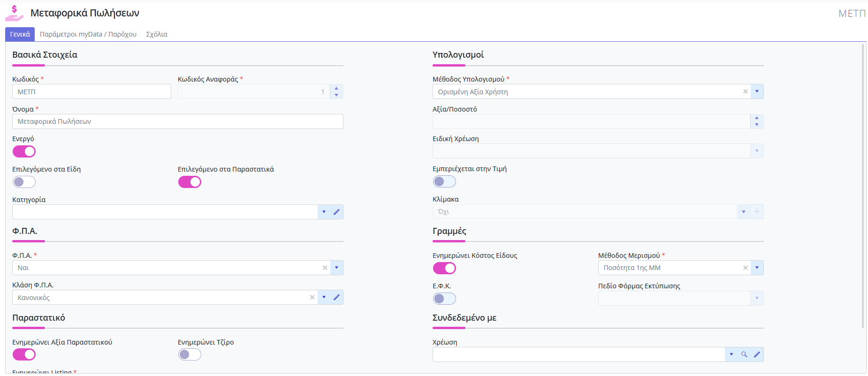The image size is (868, 376).
Task: Select the Γενικά tab
Action: [x=20, y=34]
